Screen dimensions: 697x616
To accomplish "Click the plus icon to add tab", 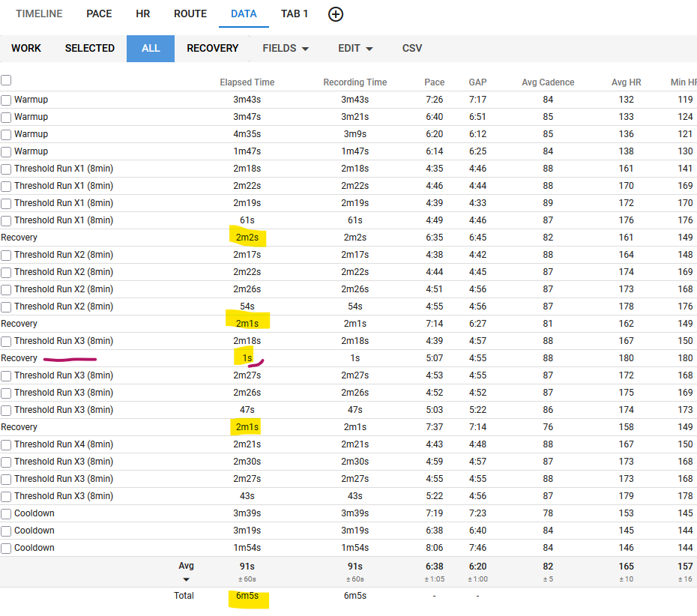I will click(x=336, y=14).
